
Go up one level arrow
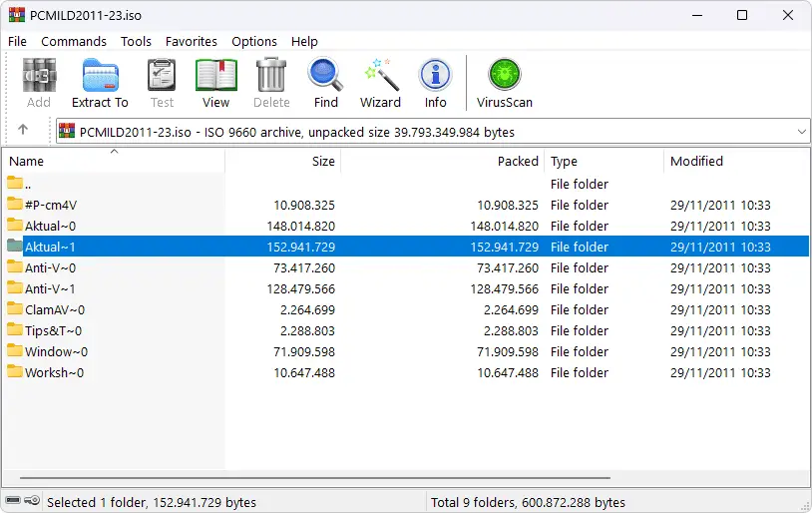click(x=23, y=130)
